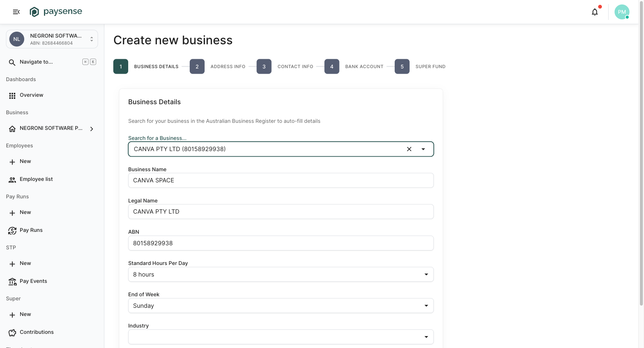The image size is (644, 348).
Task: Create New under STP
Action: coord(52,264)
